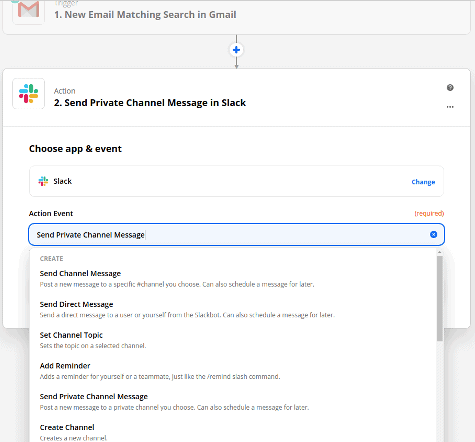Click the Slack logo in the action header
The width and height of the screenshot is (475, 442).
tap(28, 94)
